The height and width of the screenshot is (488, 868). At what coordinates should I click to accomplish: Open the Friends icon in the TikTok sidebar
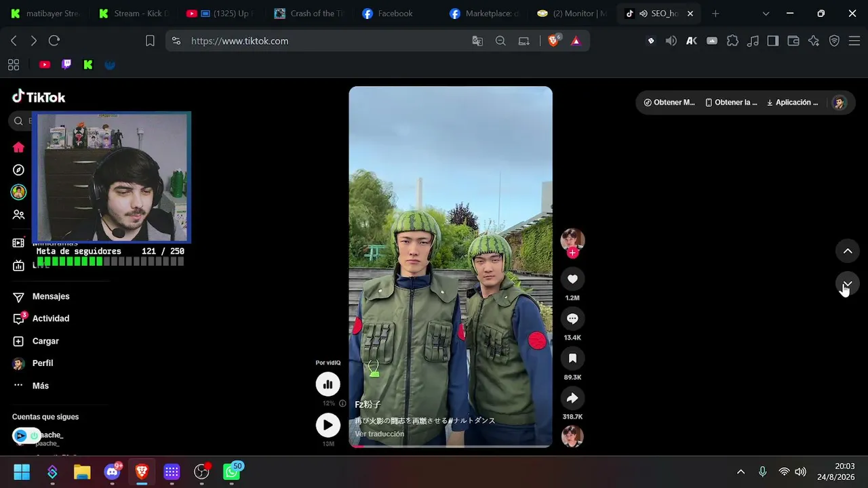click(18, 214)
